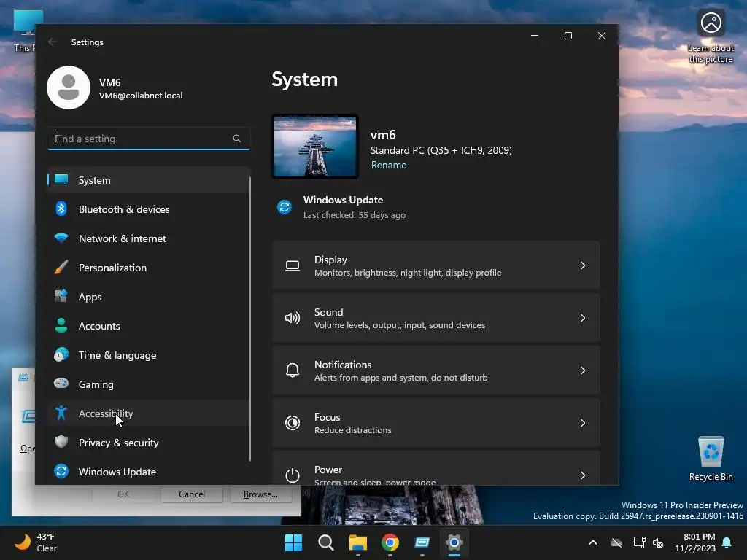This screenshot has height=560, width=747.
Task: Click the System monitor icon in sidebar
Action: click(x=61, y=179)
